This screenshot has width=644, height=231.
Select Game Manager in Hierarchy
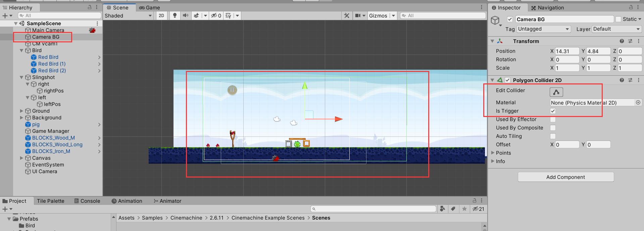point(51,131)
